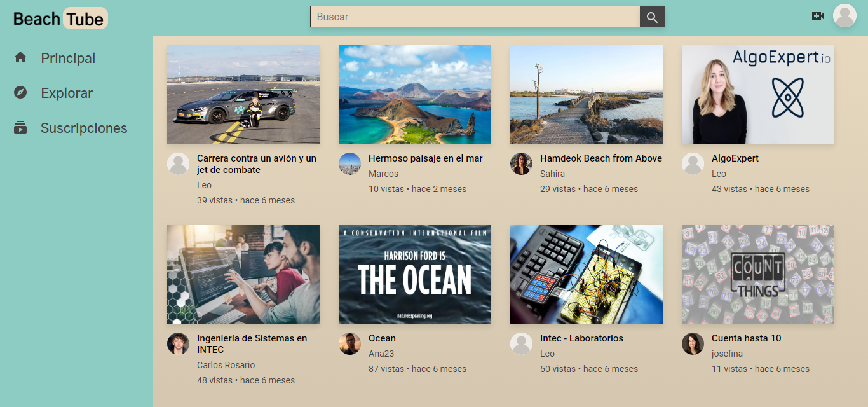Click the magnifier search button
The width and height of the screenshot is (868, 407).
point(652,17)
